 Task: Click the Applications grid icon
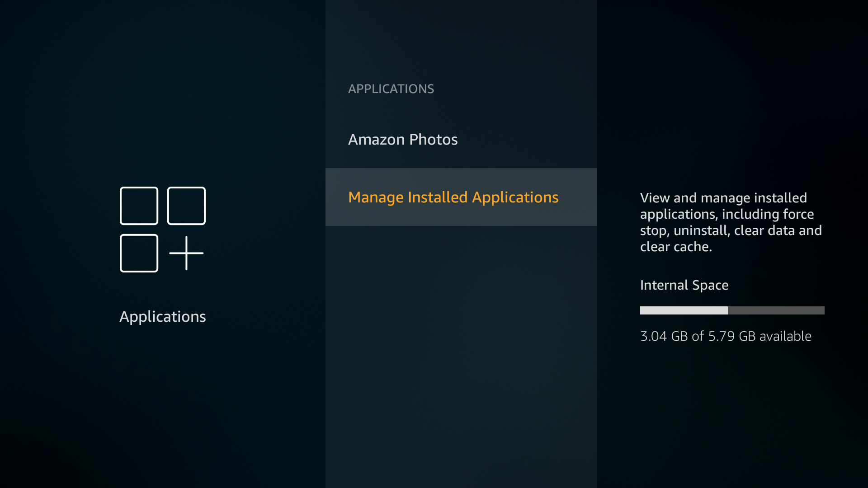(162, 230)
